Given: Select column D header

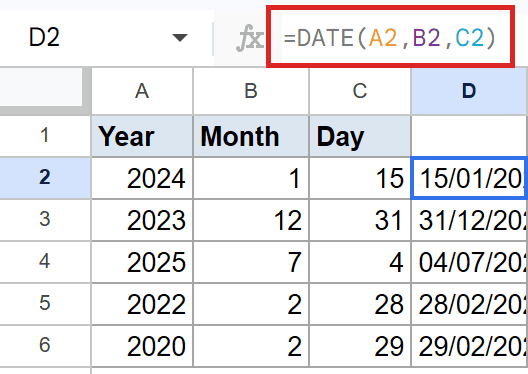Looking at the screenshot, I should pos(469,91).
